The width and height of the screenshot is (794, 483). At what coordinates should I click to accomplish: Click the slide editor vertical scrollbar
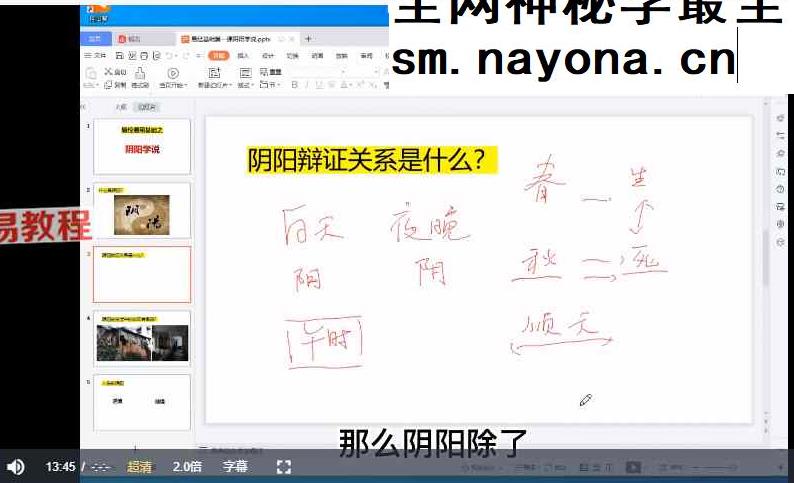(x=766, y=258)
